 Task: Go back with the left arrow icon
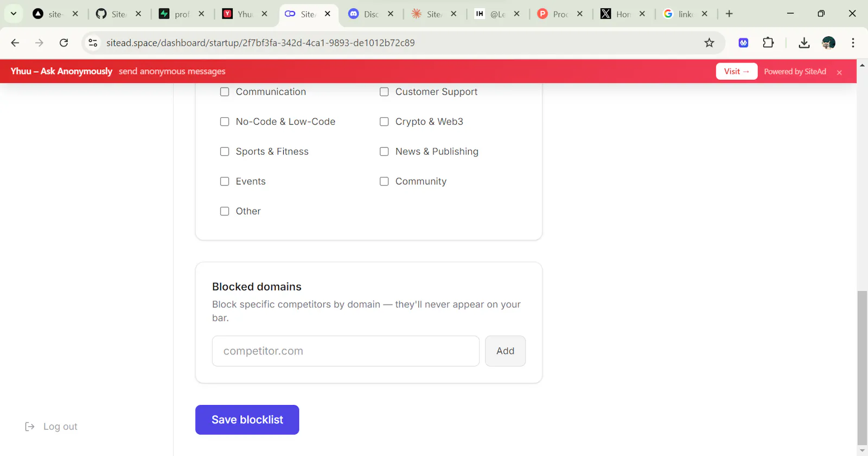tap(15, 43)
